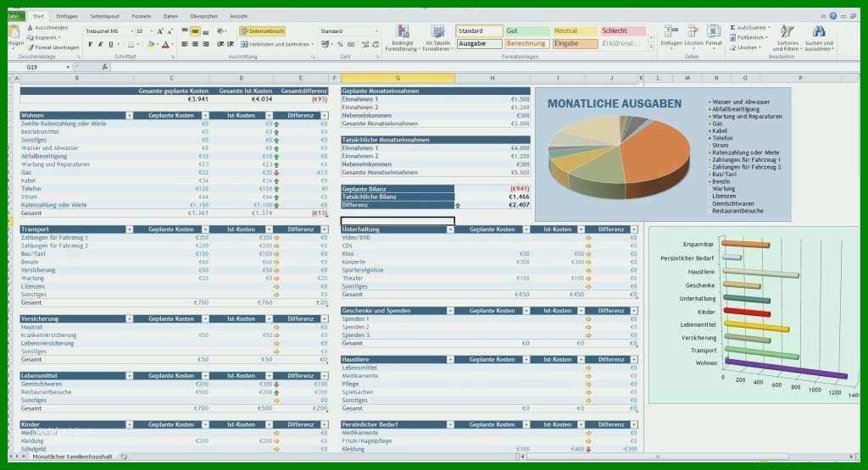Select top vertical alignment
868x470 pixels.
(185, 31)
